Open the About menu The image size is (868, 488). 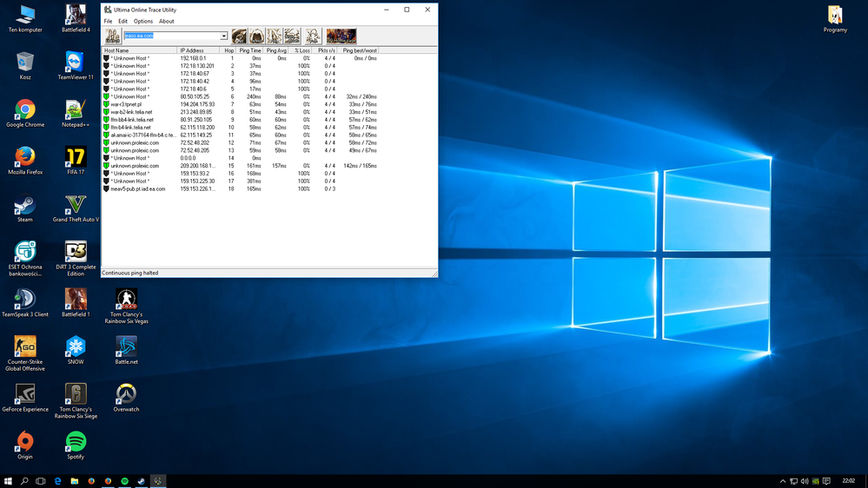click(x=166, y=21)
